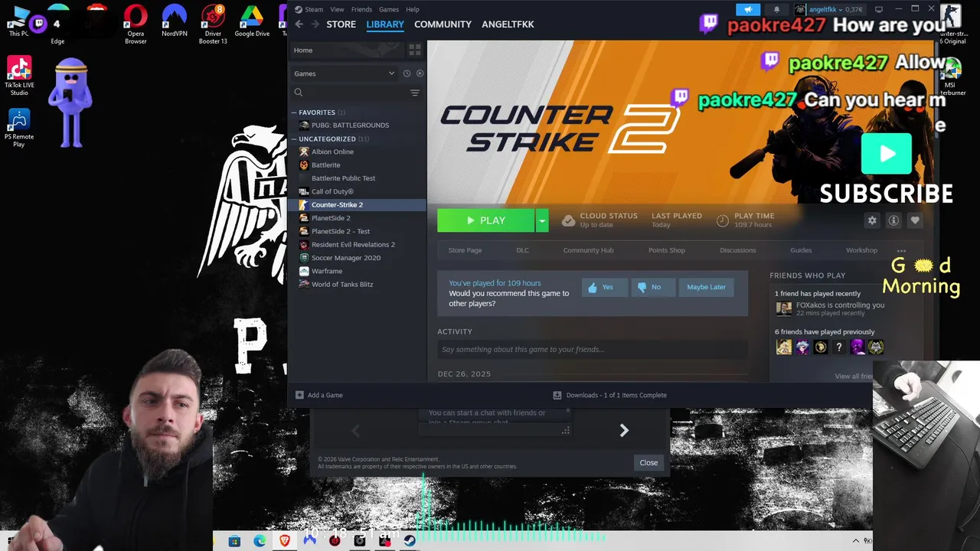Click the cloud status icon
The height and width of the screenshot is (551, 980).
coord(568,220)
